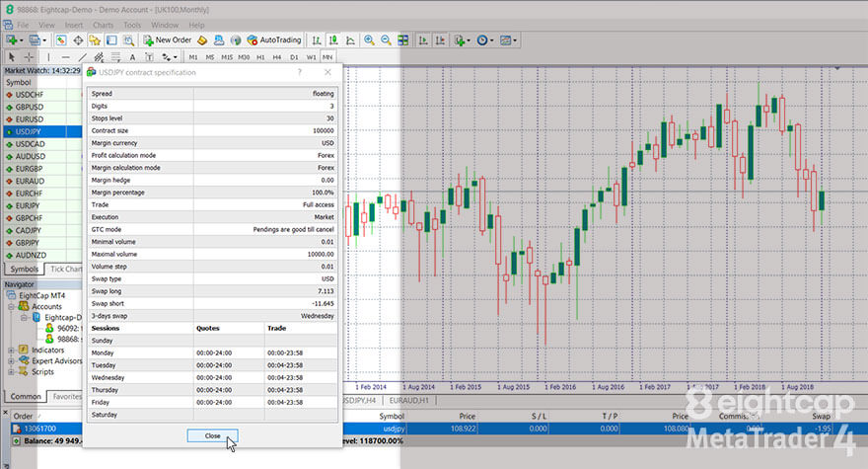Toggle chart auto scroll

[x=423, y=39]
